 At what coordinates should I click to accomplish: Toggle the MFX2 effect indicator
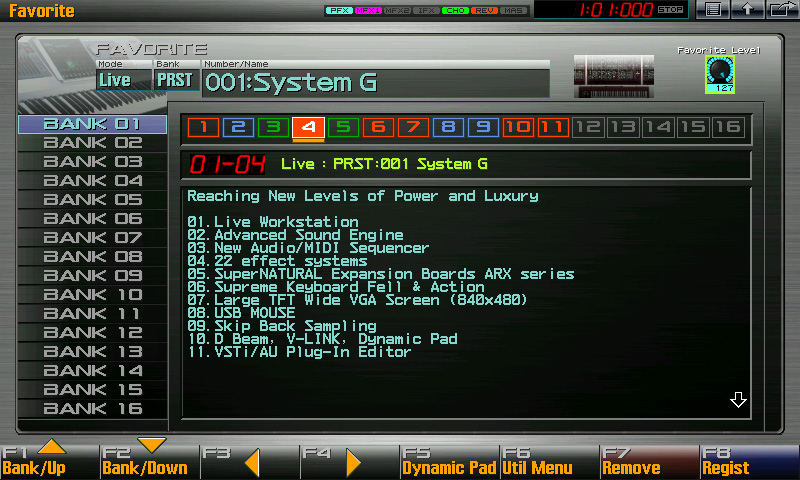point(397,10)
